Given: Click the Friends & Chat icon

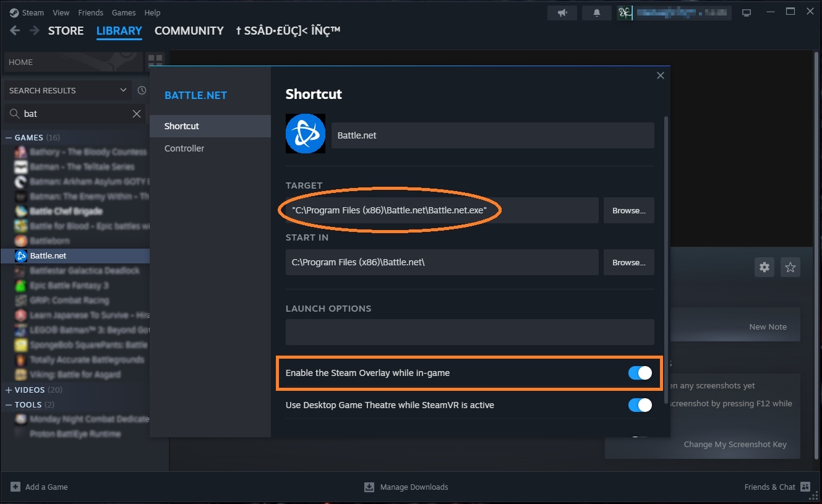Looking at the screenshot, I should [805, 487].
